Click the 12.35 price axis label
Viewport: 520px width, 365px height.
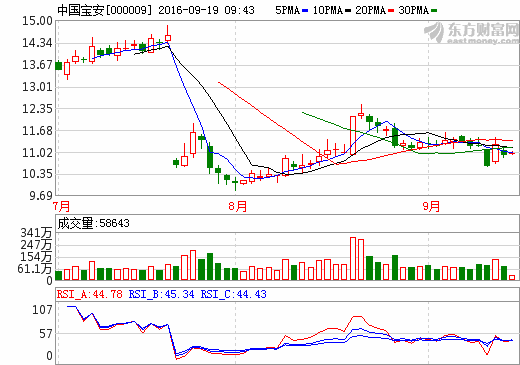pyautogui.click(x=37, y=109)
